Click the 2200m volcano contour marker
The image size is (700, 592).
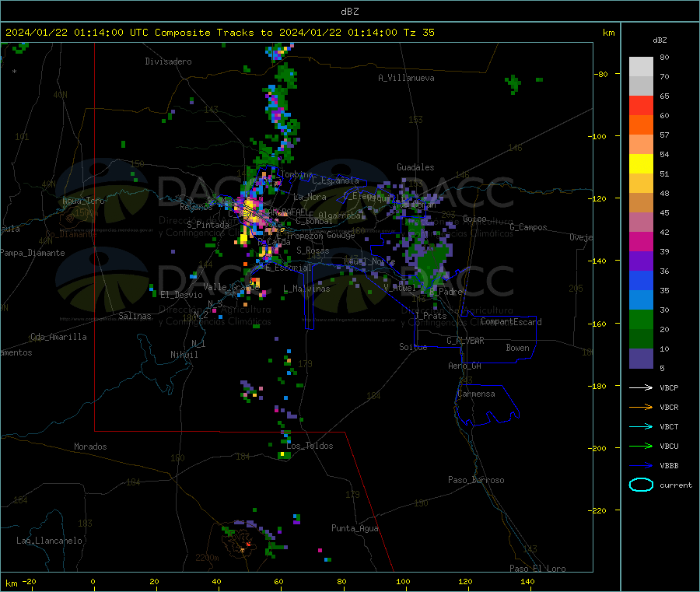(207, 558)
